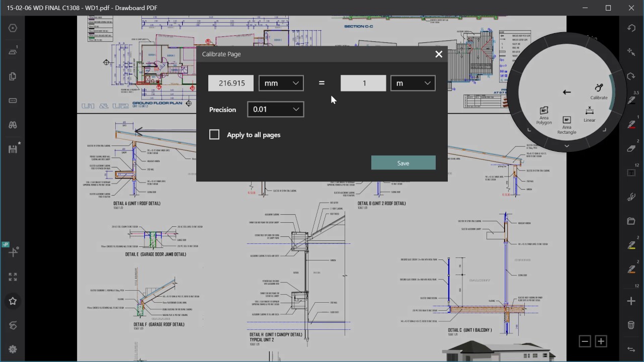Zoom out with the minus button
This screenshot has width=644, height=362.
(585, 341)
